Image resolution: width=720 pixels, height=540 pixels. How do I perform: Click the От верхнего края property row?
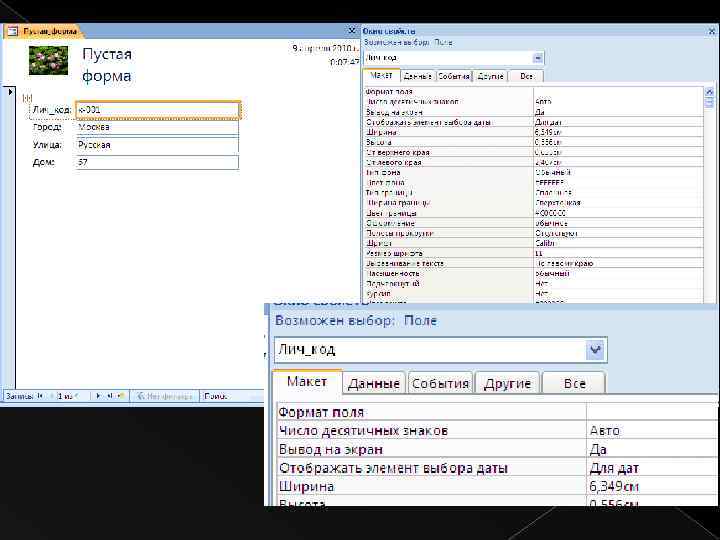pyautogui.click(x=534, y=152)
